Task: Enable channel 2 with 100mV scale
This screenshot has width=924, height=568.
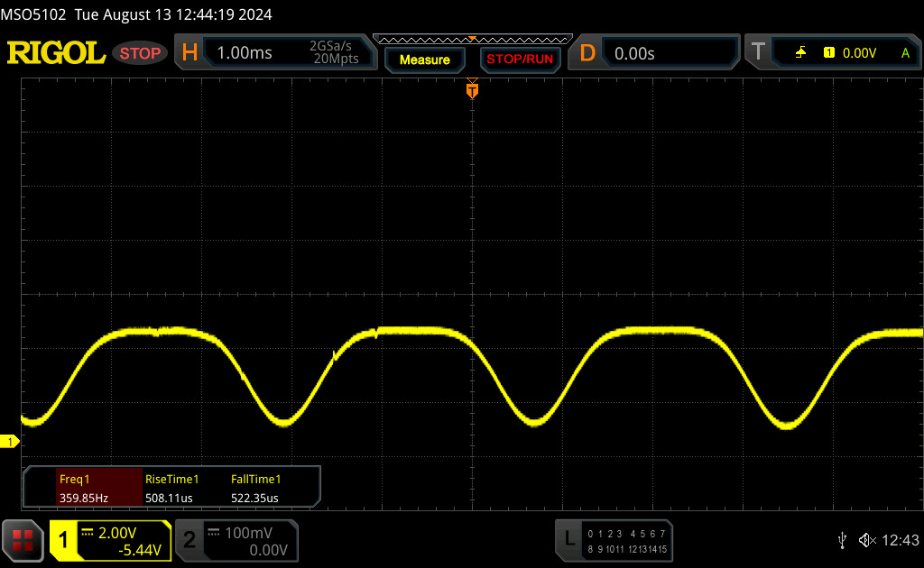Action: [x=235, y=540]
